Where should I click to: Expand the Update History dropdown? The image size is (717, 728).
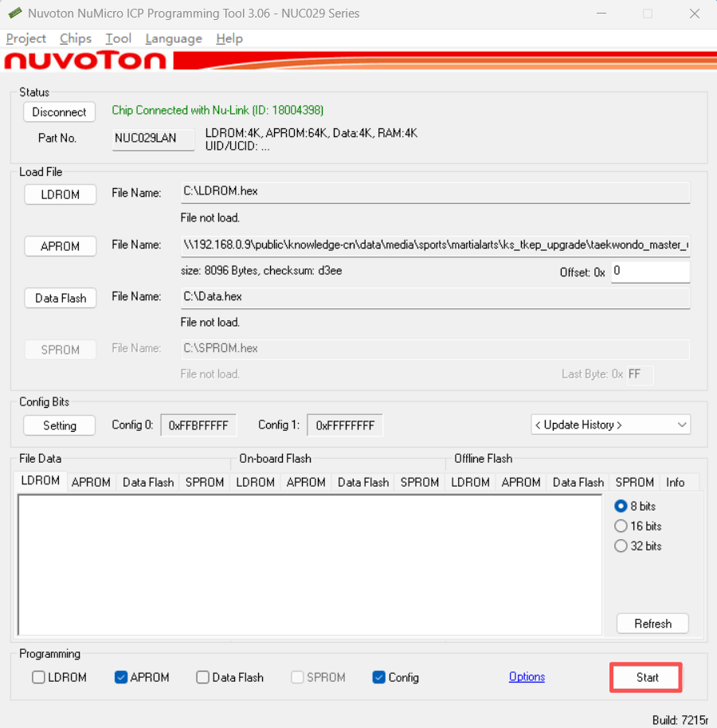tap(610, 425)
